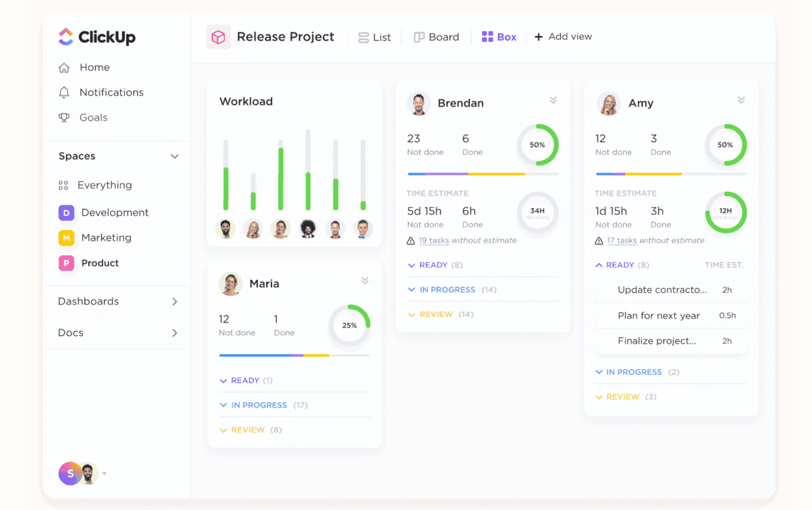This screenshot has height=510, width=812.
Task: Open the Marketing space icon
Action: point(66,238)
